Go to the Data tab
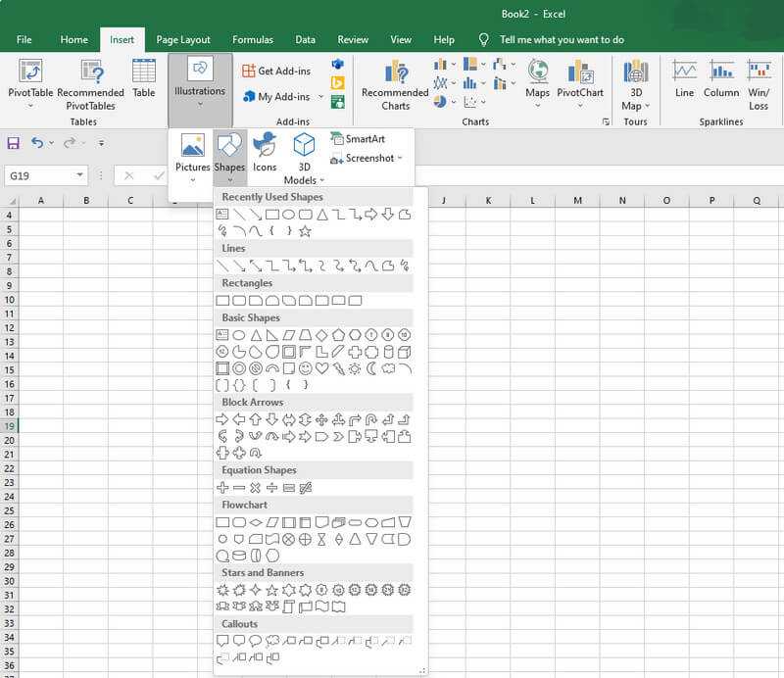The height and width of the screenshot is (678, 784). pyautogui.click(x=305, y=39)
